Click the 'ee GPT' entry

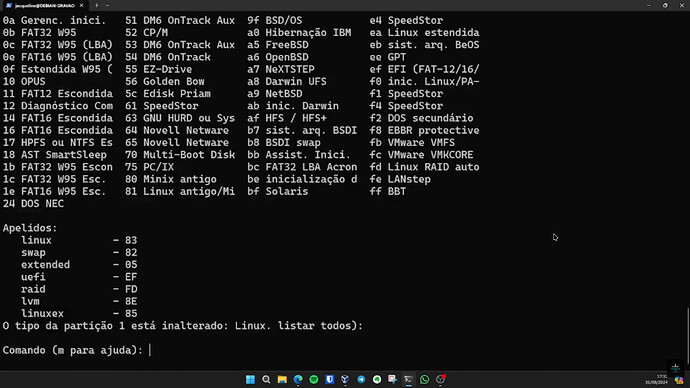coord(388,57)
